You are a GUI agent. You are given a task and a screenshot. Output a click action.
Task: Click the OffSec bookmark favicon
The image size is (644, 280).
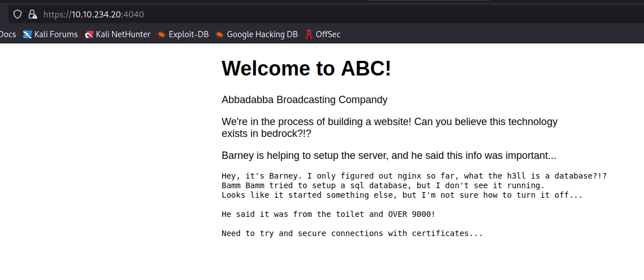pyautogui.click(x=308, y=34)
